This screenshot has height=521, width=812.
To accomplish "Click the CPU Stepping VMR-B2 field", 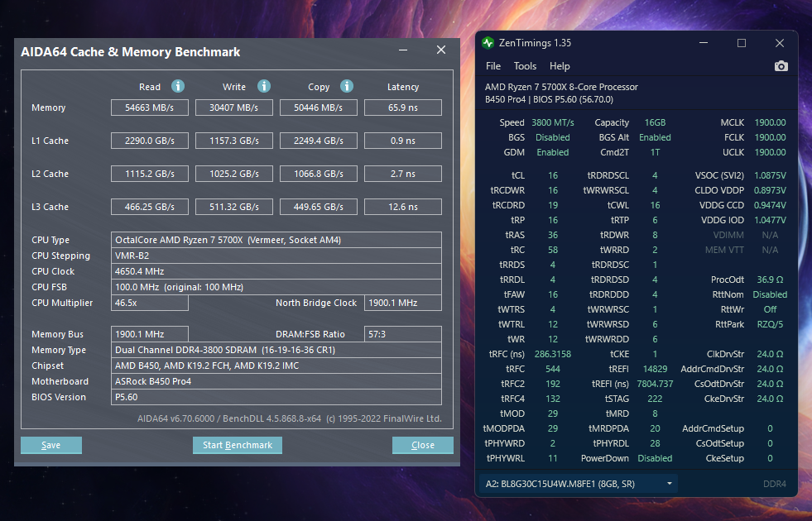I will (x=276, y=256).
